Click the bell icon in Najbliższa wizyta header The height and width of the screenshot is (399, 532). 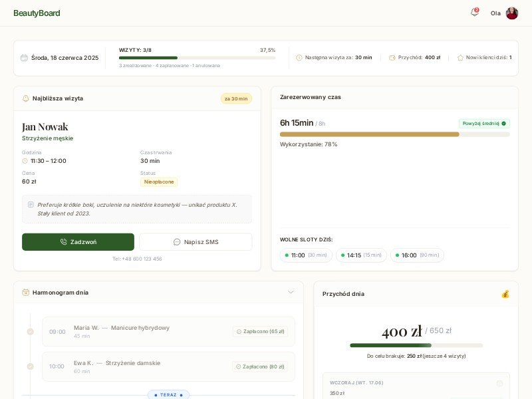26,98
